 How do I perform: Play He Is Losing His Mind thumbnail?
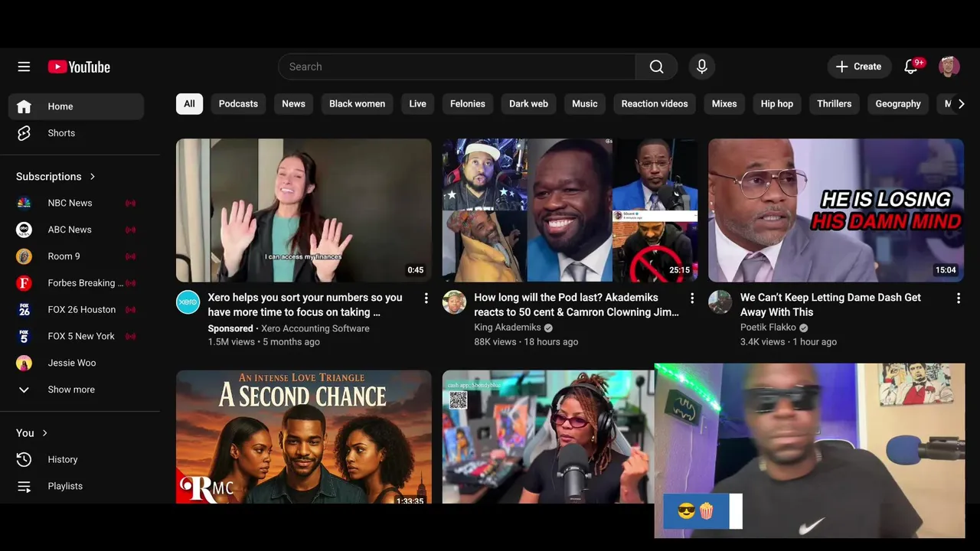pos(836,210)
